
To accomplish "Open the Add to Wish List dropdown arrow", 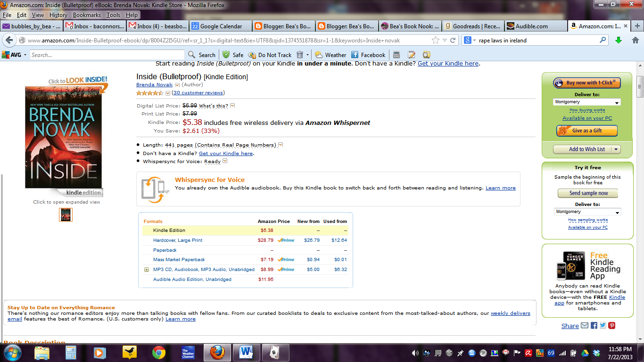I will pyautogui.click(x=616, y=149).
